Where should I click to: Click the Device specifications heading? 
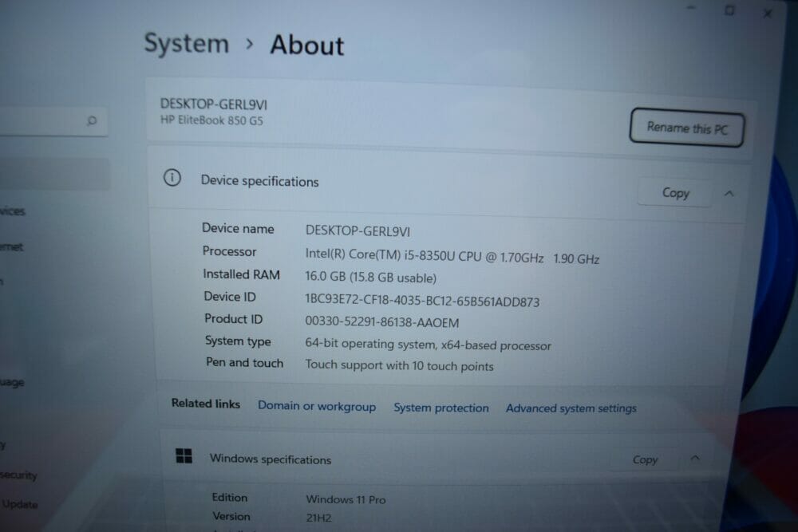click(x=259, y=181)
